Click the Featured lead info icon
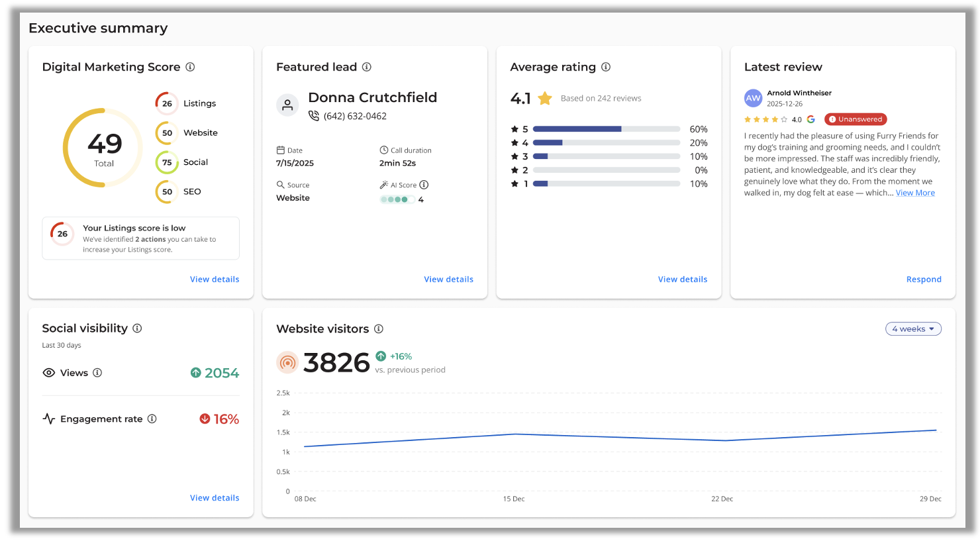The width and height of the screenshot is (980, 547). [367, 67]
